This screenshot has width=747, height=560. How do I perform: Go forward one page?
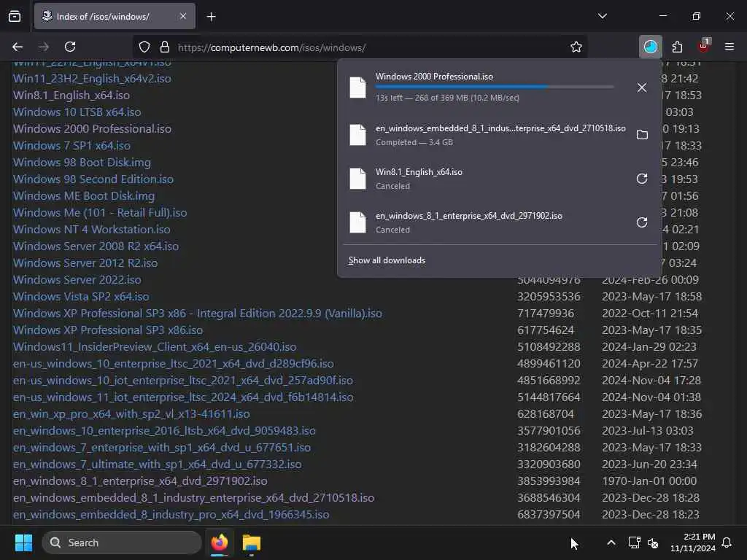coord(44,47)
